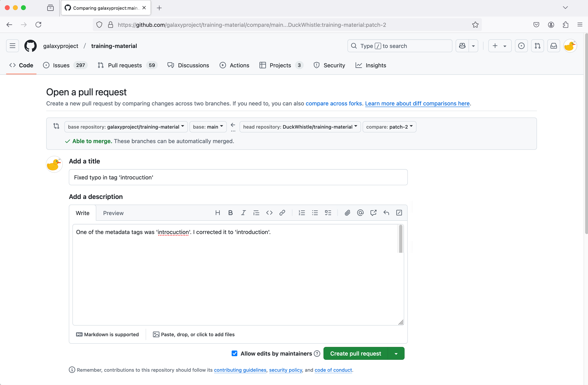Open the Actions tab

pos(234,65)
